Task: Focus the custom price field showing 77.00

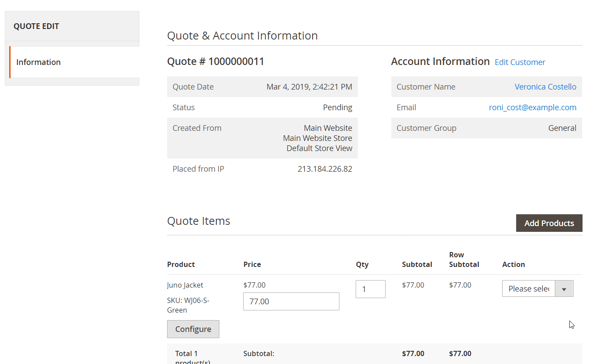Action: click(291, 302)
